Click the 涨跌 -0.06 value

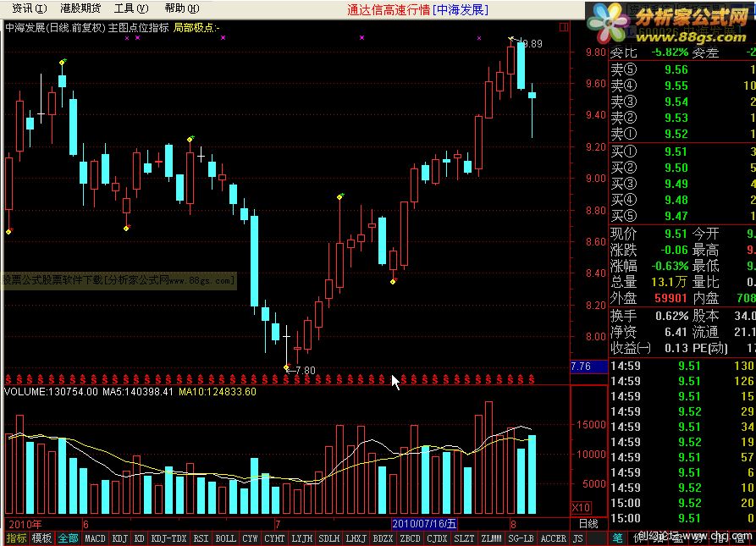coord(674,250)
